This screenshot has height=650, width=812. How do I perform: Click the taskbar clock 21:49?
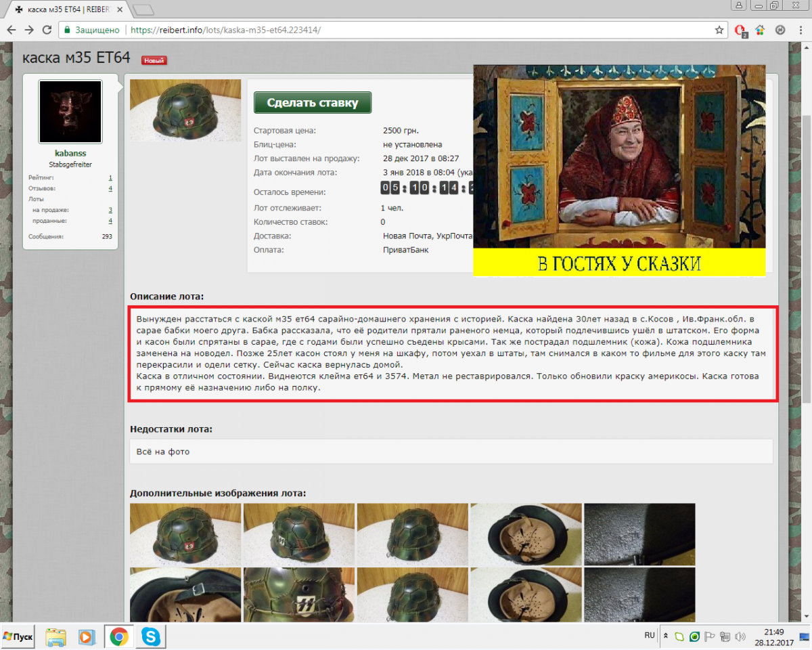[x=773, y=632]
